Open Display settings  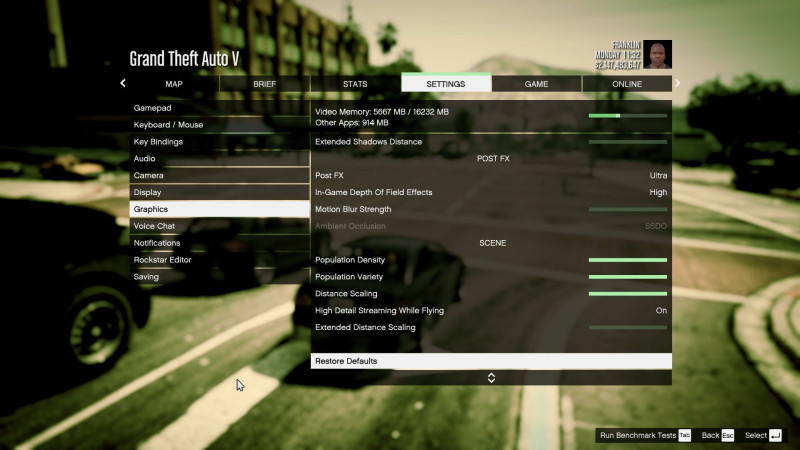[219, 192]
